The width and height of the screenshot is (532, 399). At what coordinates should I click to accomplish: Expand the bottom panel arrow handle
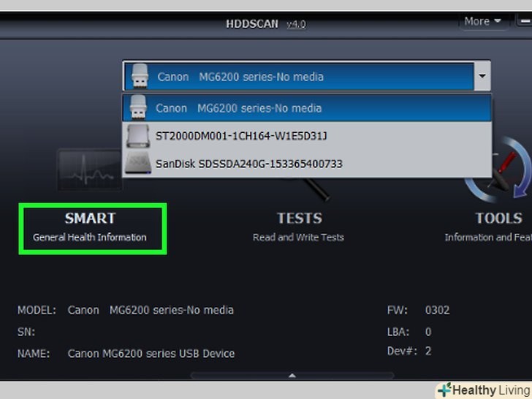tap(292, 376)
